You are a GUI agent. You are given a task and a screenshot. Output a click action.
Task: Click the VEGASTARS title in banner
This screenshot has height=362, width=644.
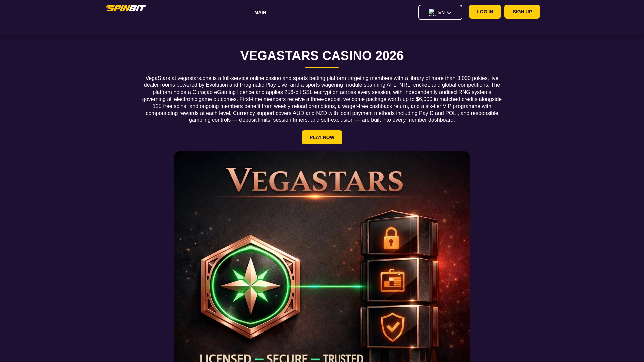[315, 180]
